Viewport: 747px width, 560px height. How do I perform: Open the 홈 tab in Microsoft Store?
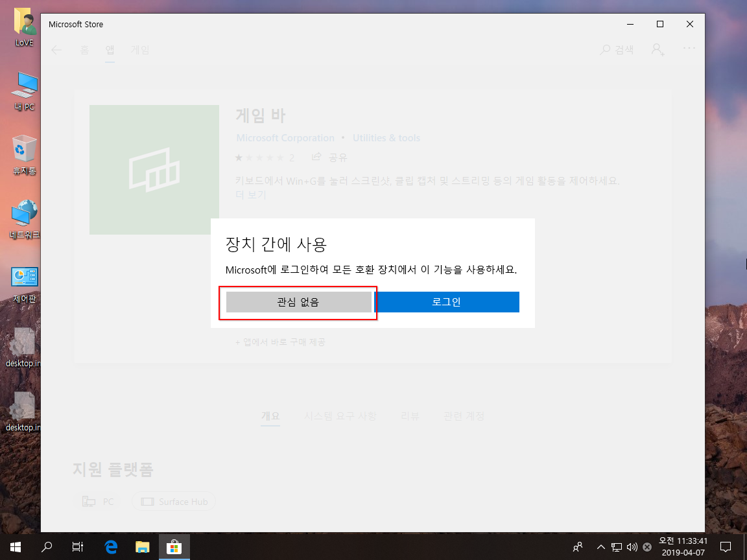pos(85,49)
